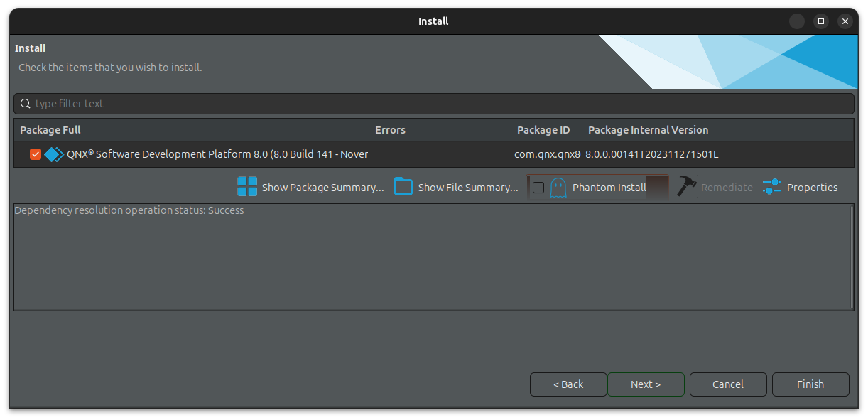Click the Remediate hammer icon
868x420 pixels.
pyautogui.click(x=686, y=187)
